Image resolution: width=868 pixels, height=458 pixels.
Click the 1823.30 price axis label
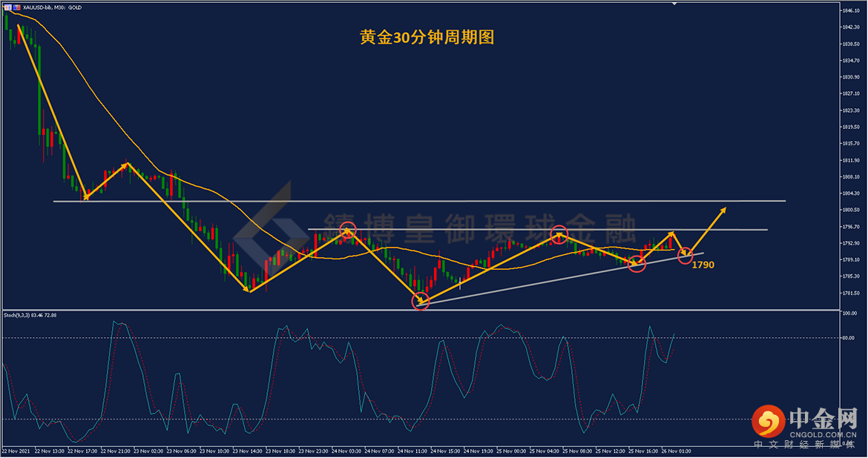point(851,110)
